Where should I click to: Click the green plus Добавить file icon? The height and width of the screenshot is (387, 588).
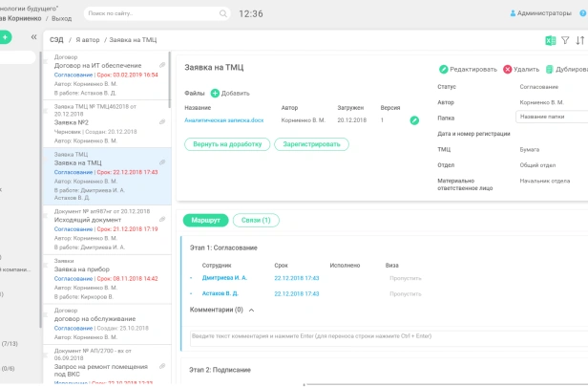click(x=215, y=93)
